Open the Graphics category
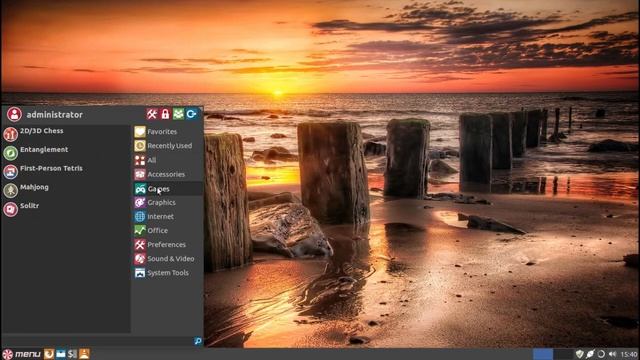The image size is (640, 360). pos(168,202)
